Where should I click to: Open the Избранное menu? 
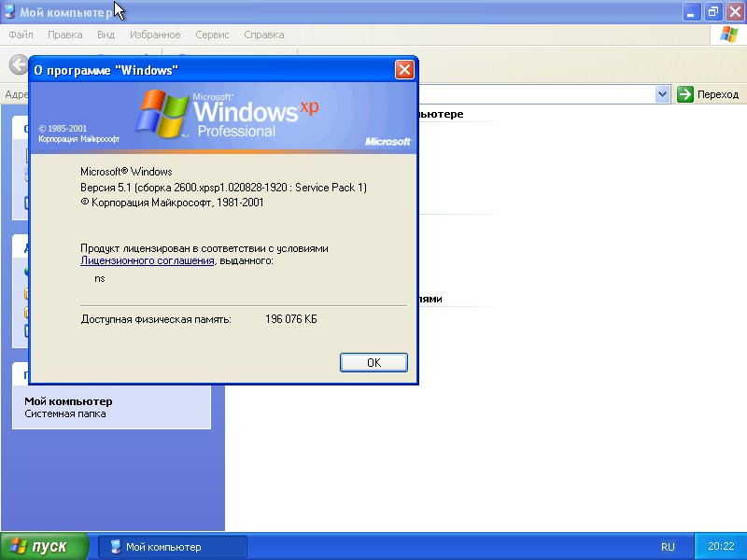click(x=155, y=35)
